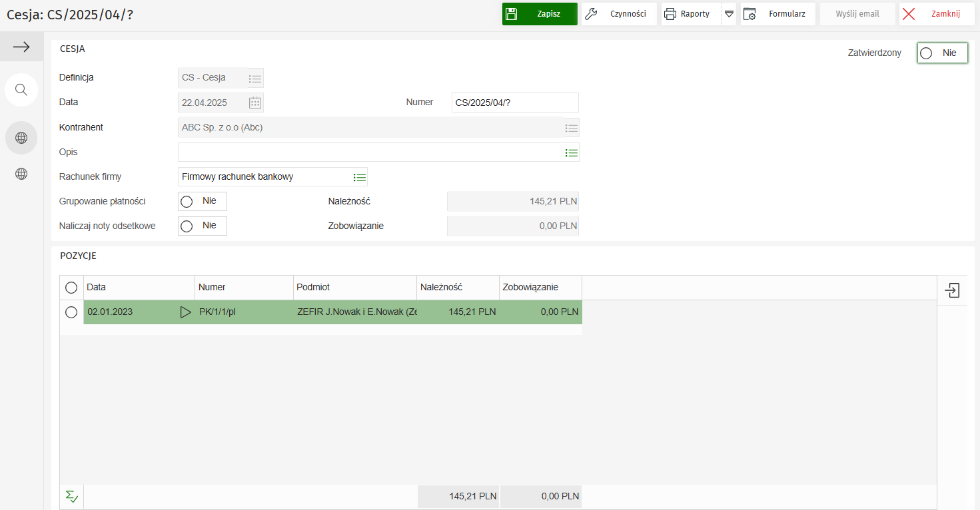Click the import arrow icon beside positions table
The width and height of the screenshot is (980, 510).
click(952, 290)
